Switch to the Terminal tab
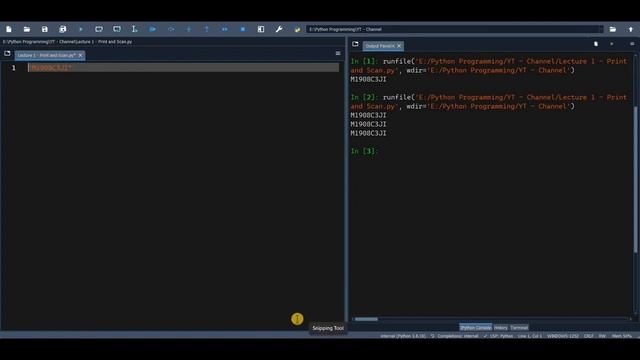Viewport: 640px width, 360px height. (519, 328)
